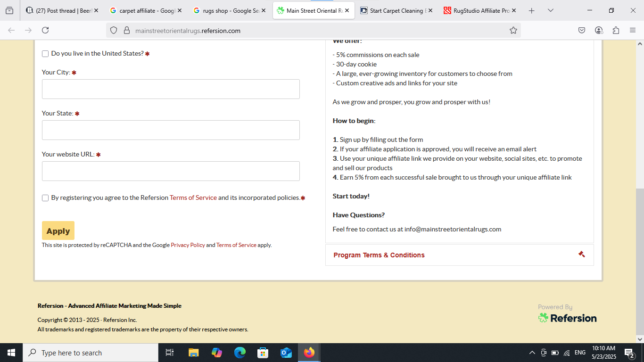This screenshot has width=644, height=362.
Task: Open Microsoft Edge from the taskbar
Action: point(240,353)
